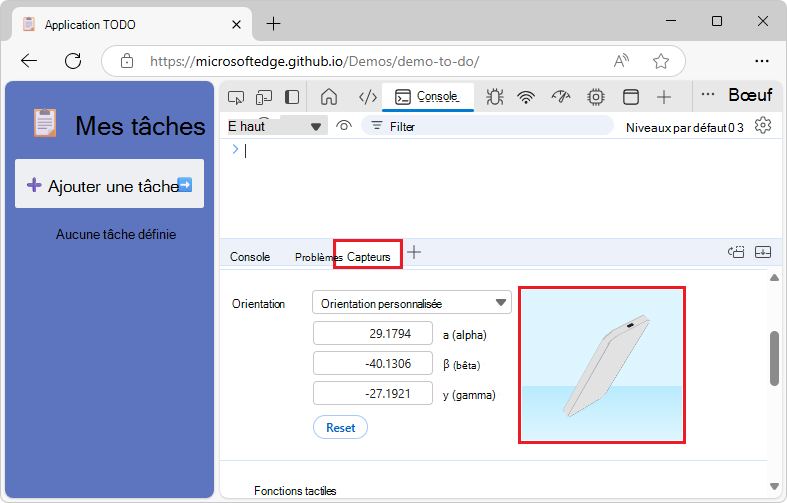
Task: Click the gamma value field
Action: (373, 394)
